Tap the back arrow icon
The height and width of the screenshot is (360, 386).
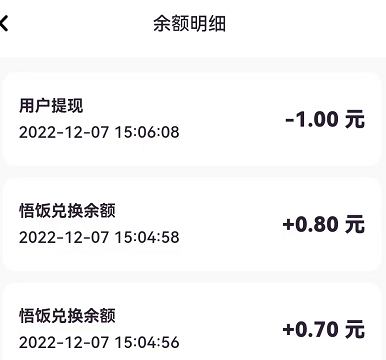(x=4, y=24)
